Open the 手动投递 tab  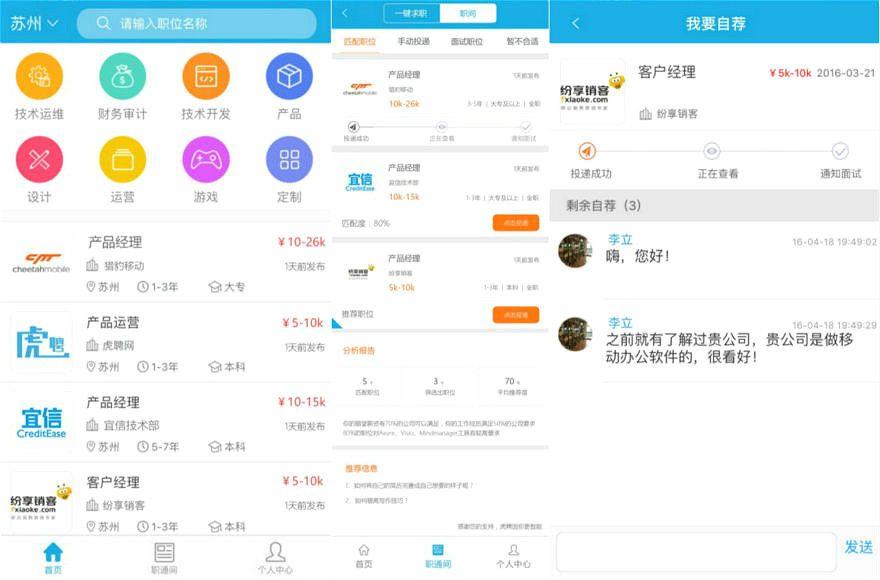click(x=413, y=42)
